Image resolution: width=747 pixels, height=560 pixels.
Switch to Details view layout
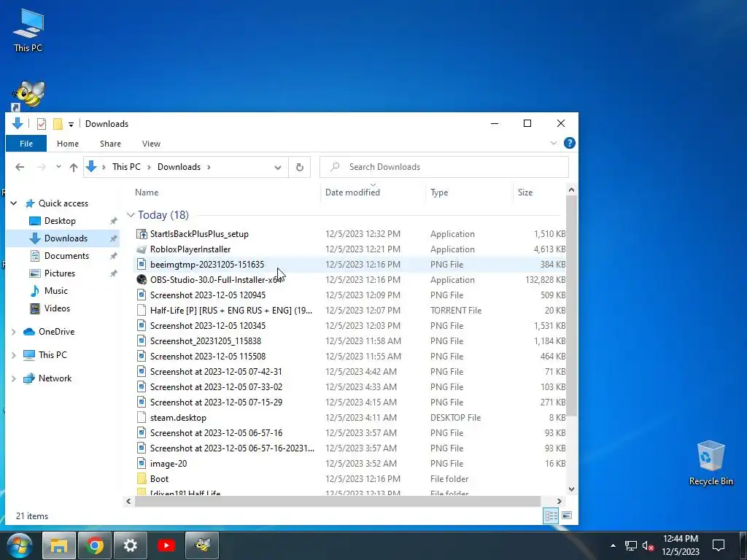click(551, 516)
